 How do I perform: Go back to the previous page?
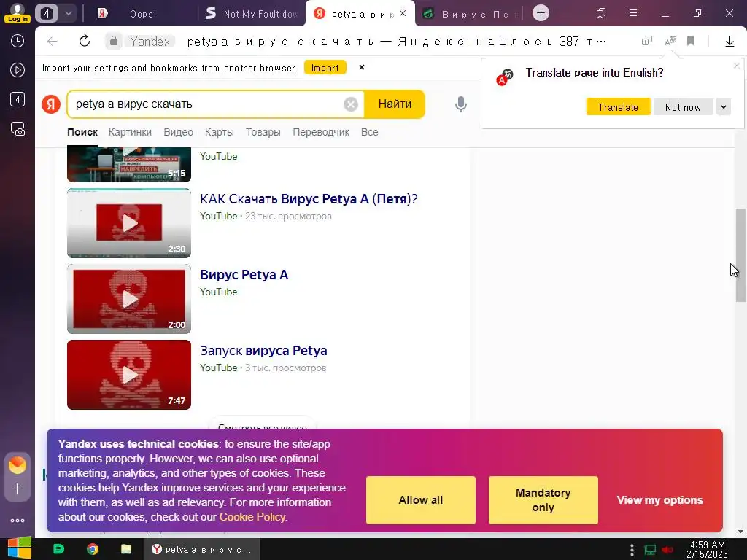click(x=53, y=42)
